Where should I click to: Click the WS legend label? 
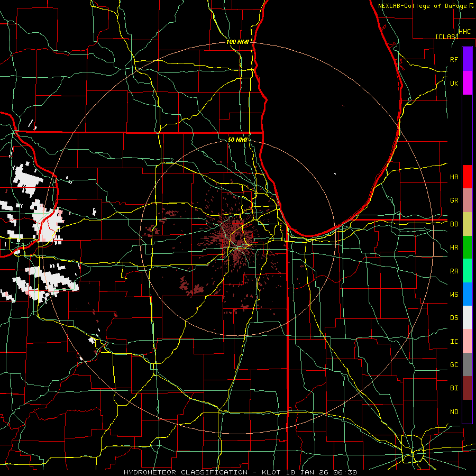click(454, 294)
